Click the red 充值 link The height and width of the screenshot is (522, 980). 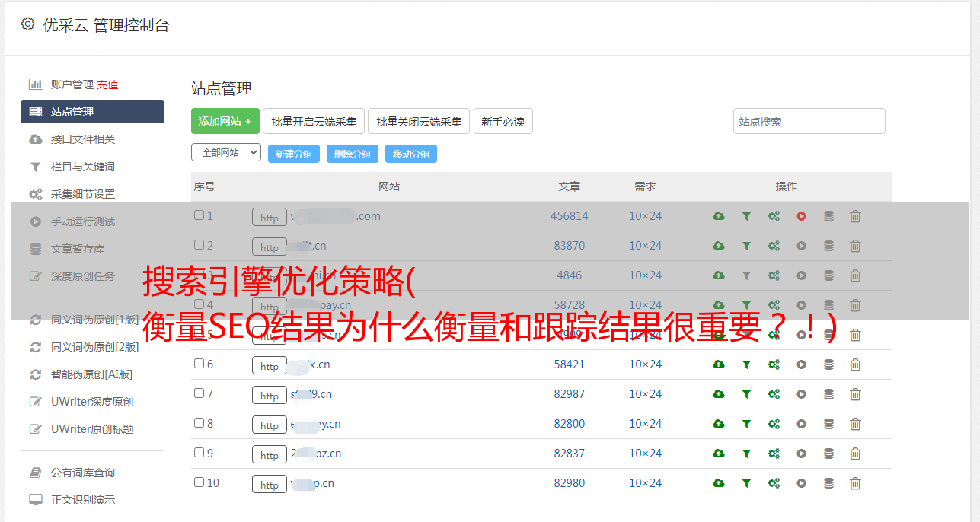107,84
